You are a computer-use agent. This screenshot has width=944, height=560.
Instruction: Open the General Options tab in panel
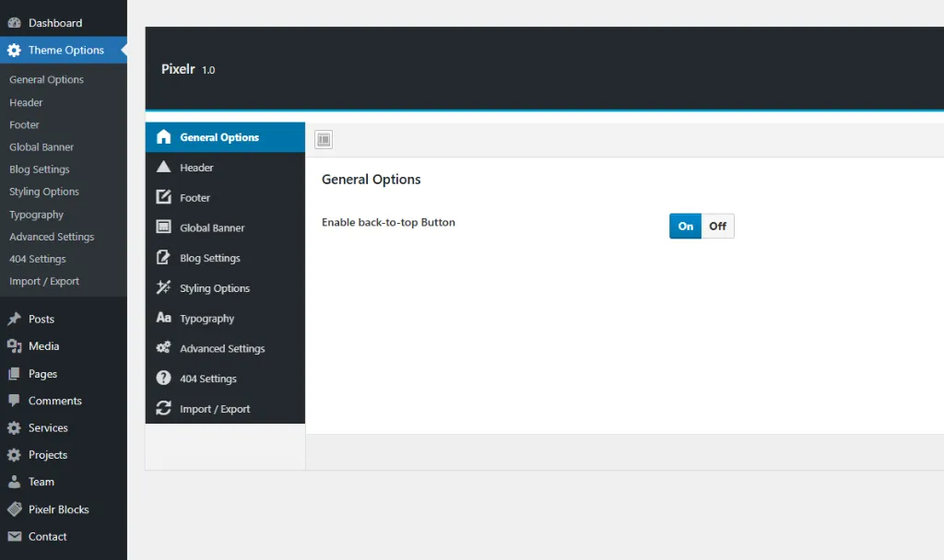pyautogui.click(x=219, y=137)
